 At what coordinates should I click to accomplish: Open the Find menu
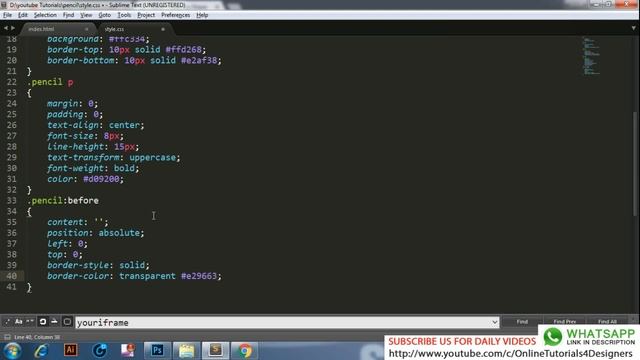68,15
